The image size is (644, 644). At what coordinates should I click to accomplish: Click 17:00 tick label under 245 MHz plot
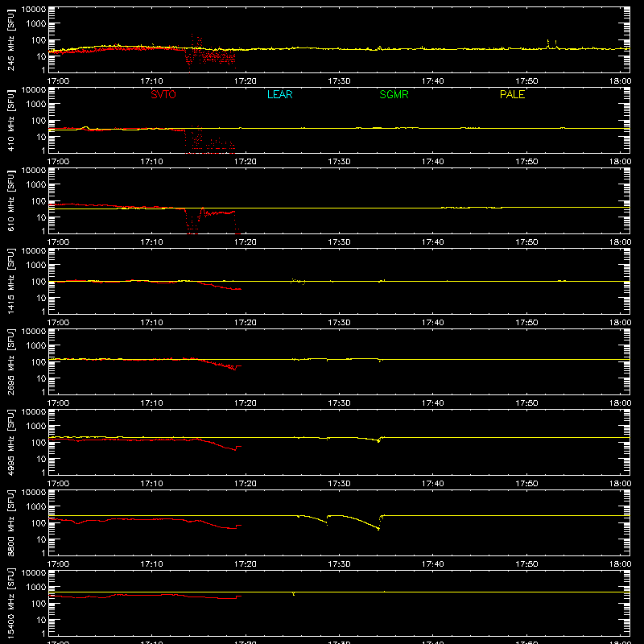point(58,81)
